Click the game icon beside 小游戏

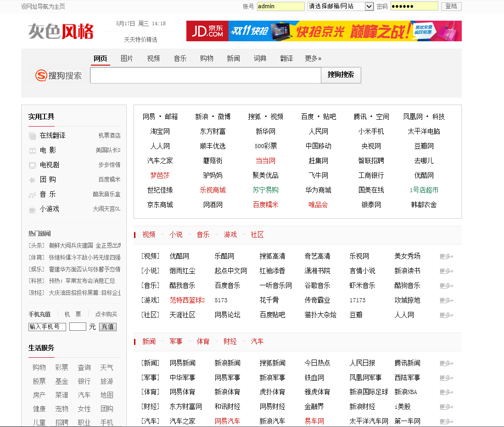pyautogui.click(x=32, y=209)
